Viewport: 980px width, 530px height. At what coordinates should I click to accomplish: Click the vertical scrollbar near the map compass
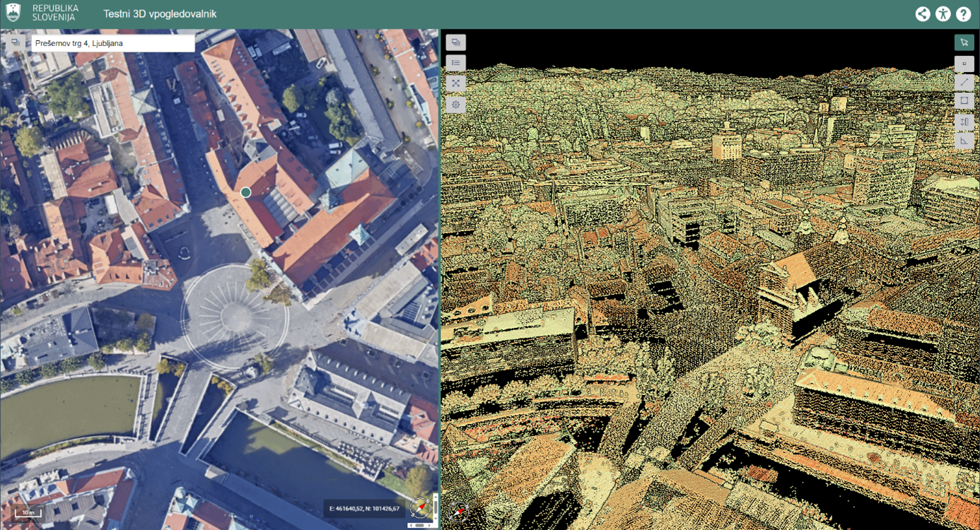[436, 507]
